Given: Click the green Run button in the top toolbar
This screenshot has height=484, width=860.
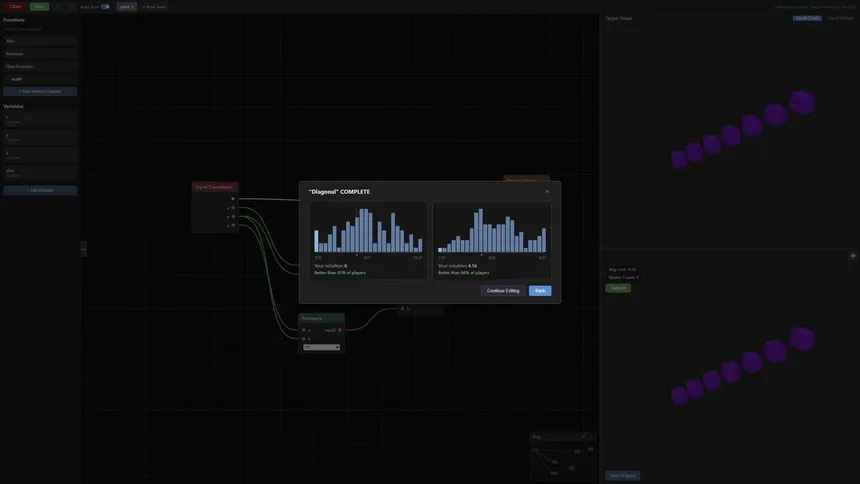Looking at the screenshot, I should click(x=39, y=7).
